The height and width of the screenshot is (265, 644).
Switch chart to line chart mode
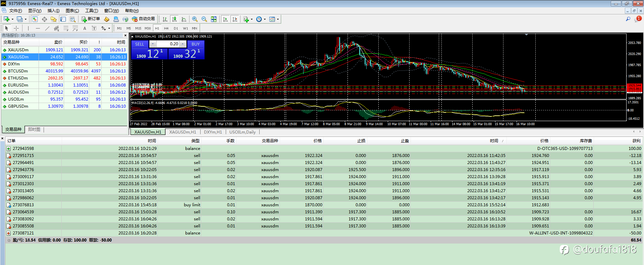(184, 19)
